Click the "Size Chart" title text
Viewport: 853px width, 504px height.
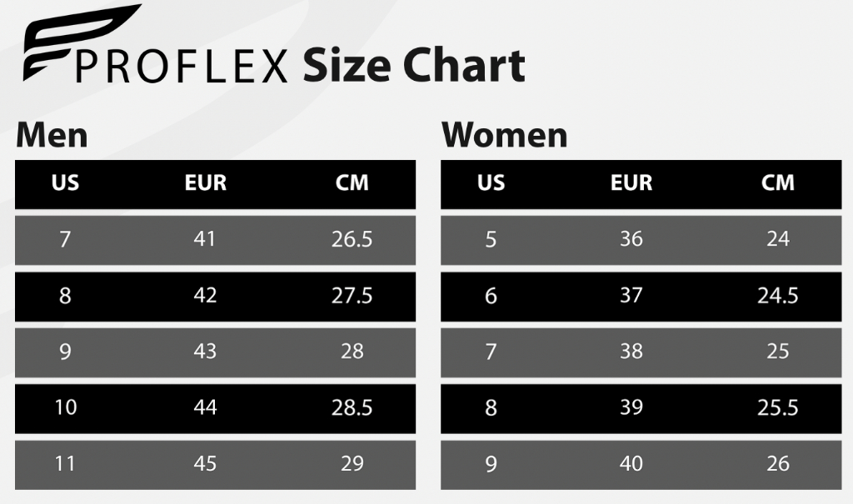point(413,66)
